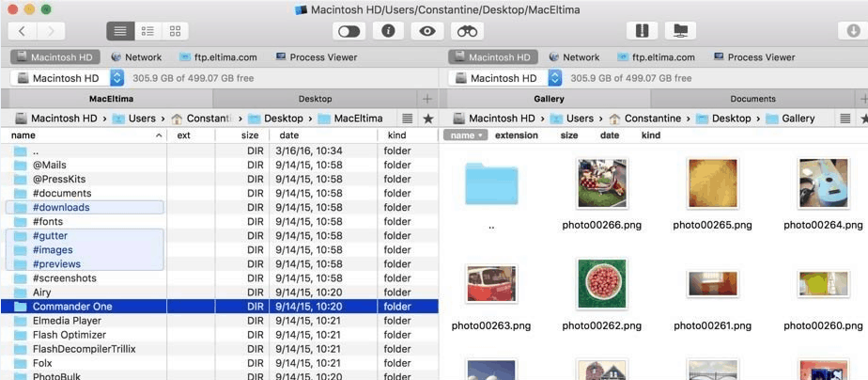The height and width of the screenshot is (380, 868).
Task: Sort the left pane by date column
Action: (323, 135)
